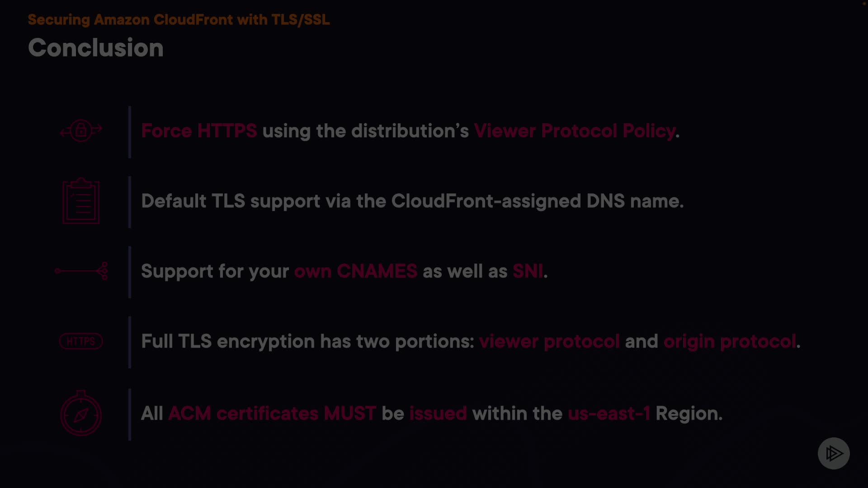Click the branching connector arrow icon
This screenshot has height=488, width=868.
(x=81, y=271)
